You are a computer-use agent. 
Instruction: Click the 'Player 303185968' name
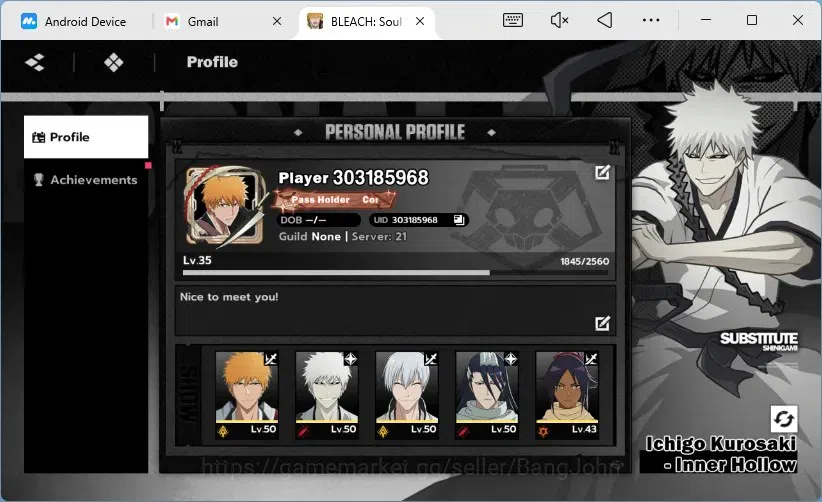coord(353,178)
